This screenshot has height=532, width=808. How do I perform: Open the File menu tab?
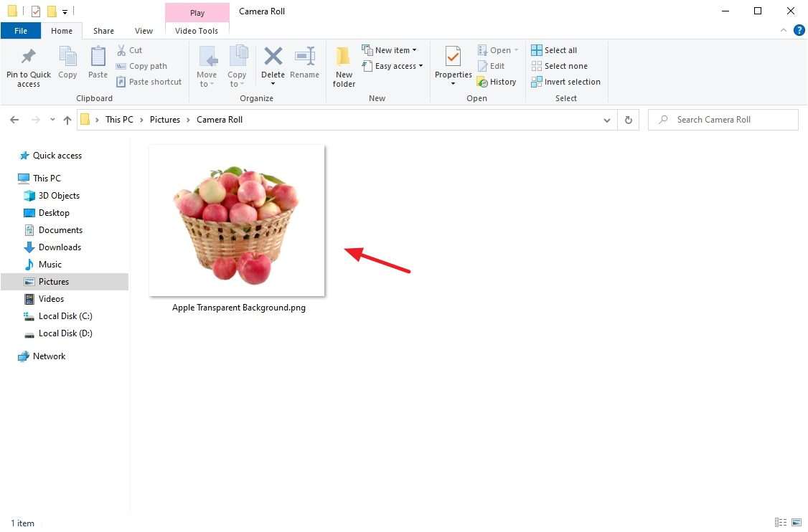point(21,31)
